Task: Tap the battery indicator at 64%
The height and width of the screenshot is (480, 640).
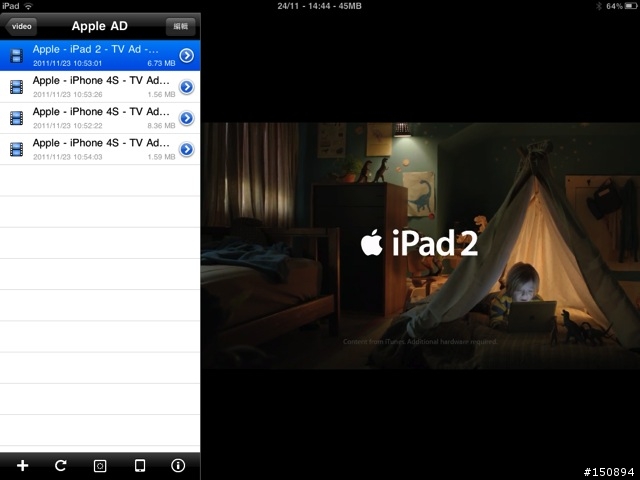Action: 621,6
